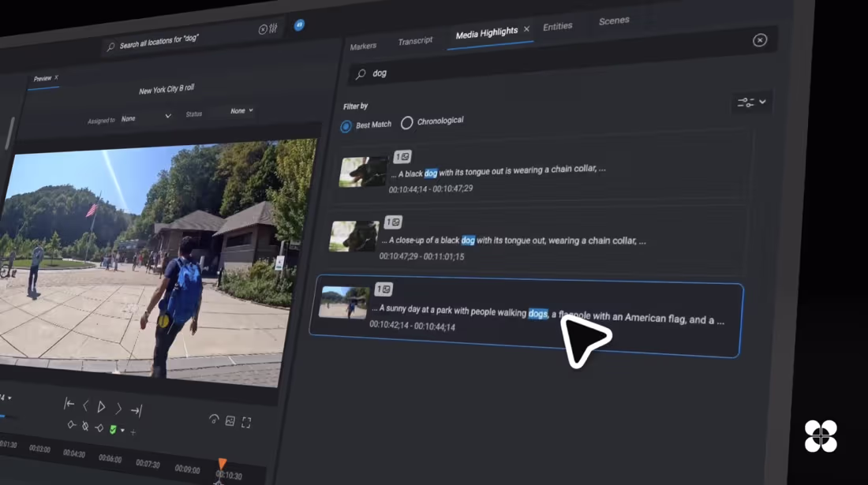This screenshot has width=868, height=485.
Task: Open the Entities tab
Action: pyautogui.click(x=557, y=27)
